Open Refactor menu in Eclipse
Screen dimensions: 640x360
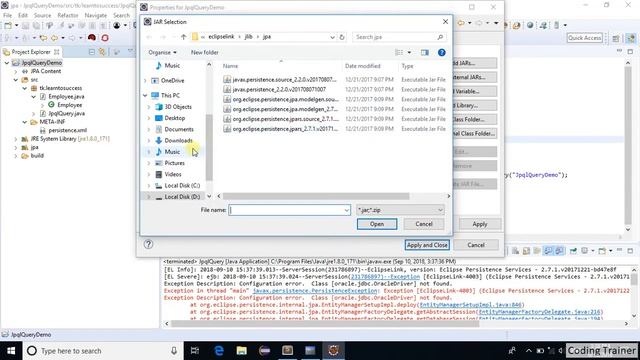[68, 15]
